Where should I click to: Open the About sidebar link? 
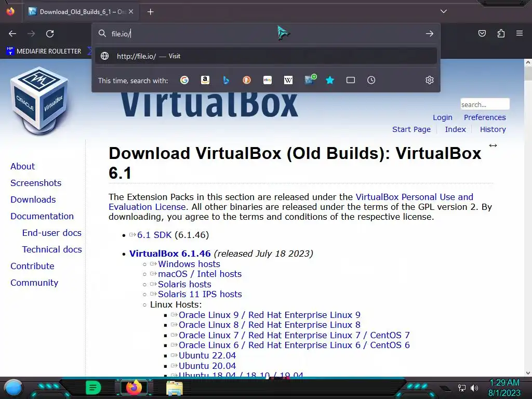pos(22,166)
